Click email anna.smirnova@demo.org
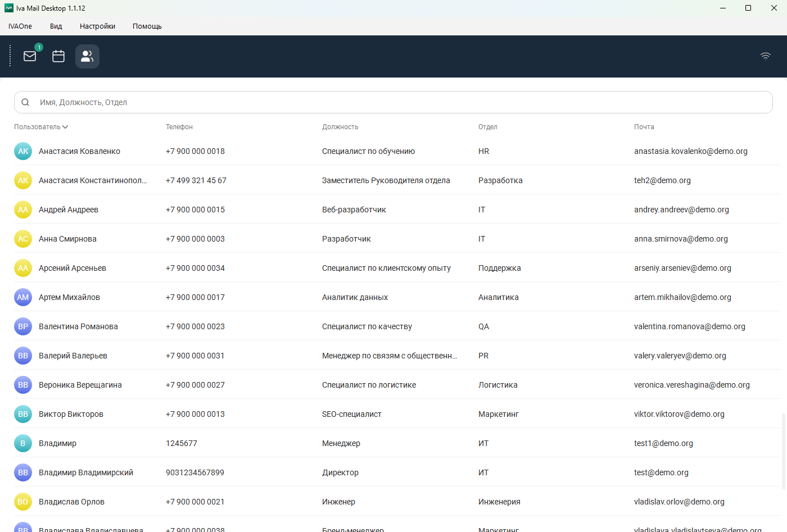 681,239
